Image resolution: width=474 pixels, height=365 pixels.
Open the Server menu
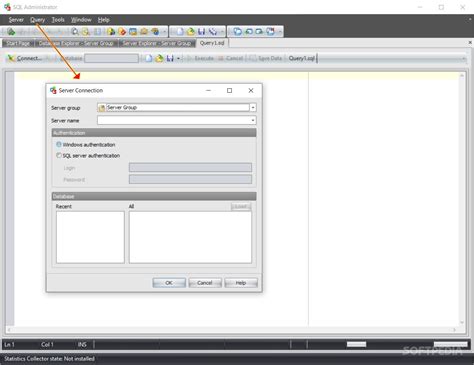[x=16, y=20]
